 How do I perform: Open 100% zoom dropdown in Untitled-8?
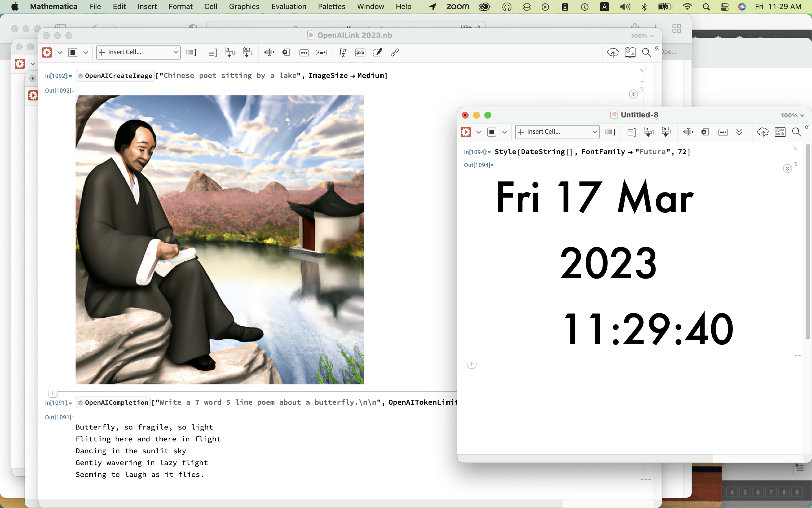792,115
